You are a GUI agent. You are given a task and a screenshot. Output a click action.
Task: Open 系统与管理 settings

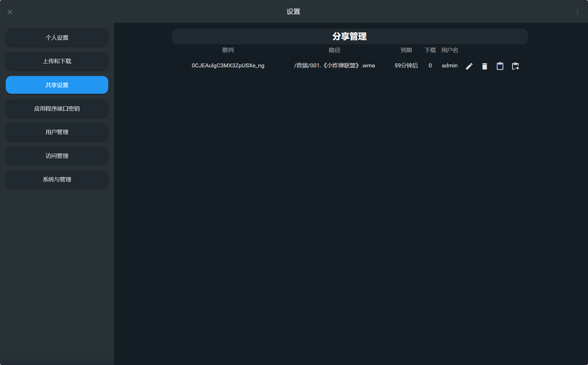pos(57,180)
